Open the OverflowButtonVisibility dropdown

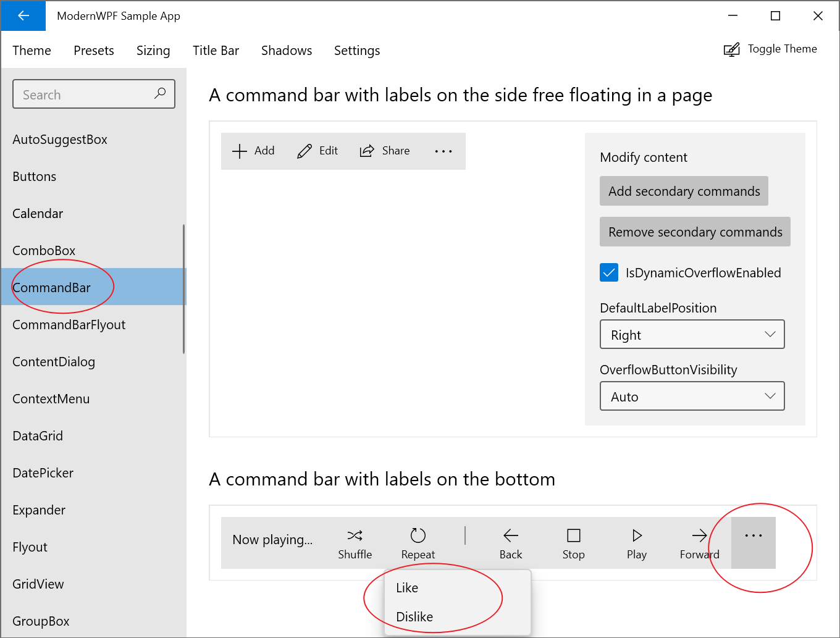click(x=692, y=396)
